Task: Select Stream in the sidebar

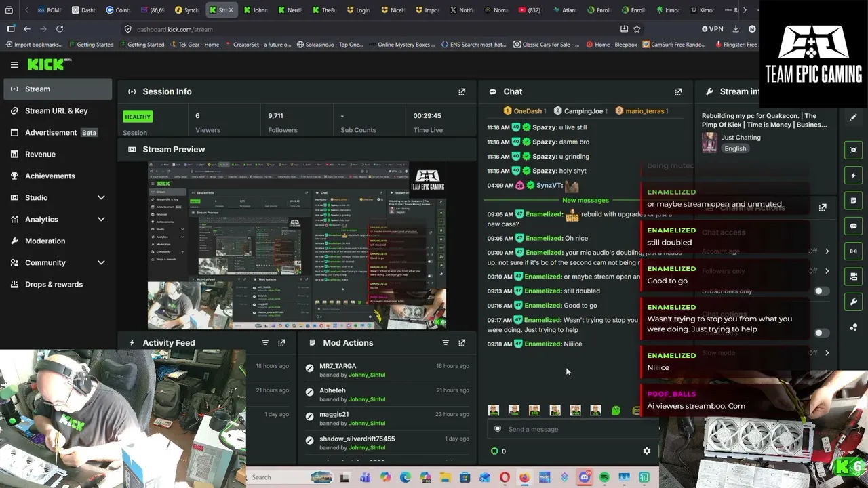Action: [58, 89]
